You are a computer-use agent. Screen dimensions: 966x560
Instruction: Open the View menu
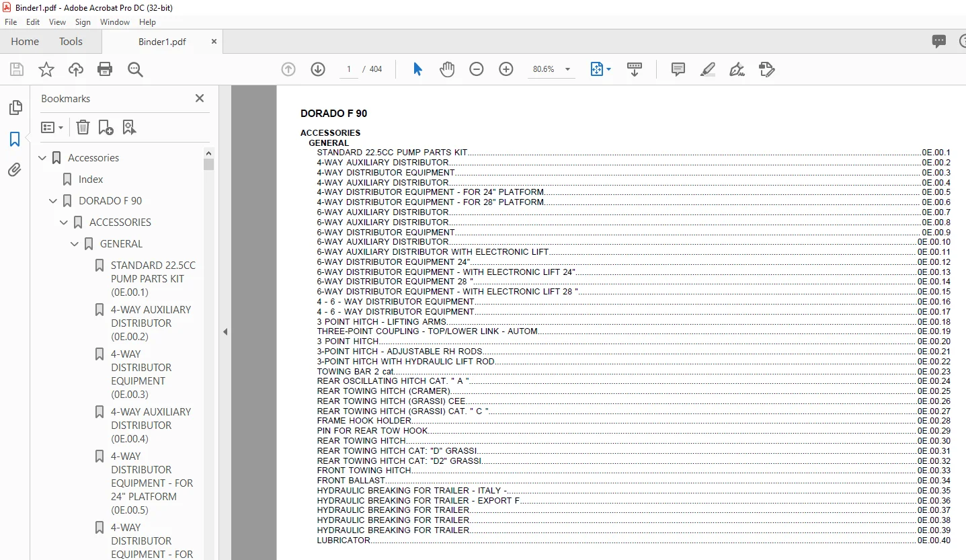click(x=58, y=22)
